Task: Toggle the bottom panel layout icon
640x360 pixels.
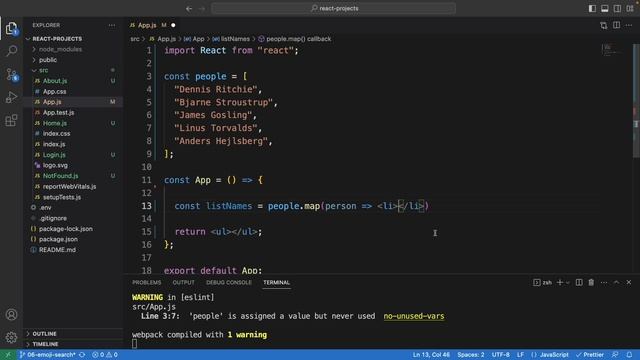Action: tap(605, 8)
